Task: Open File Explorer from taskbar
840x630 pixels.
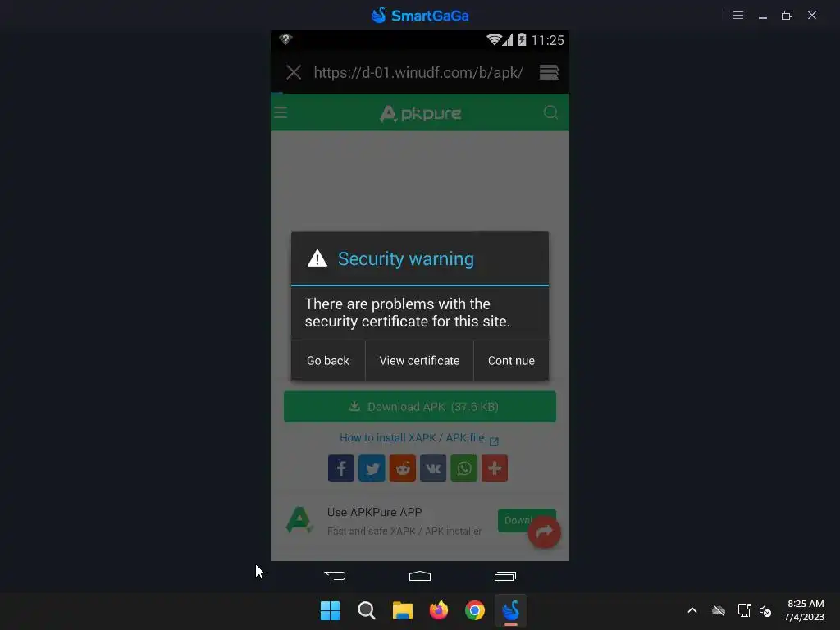Action: coord(402,610)
